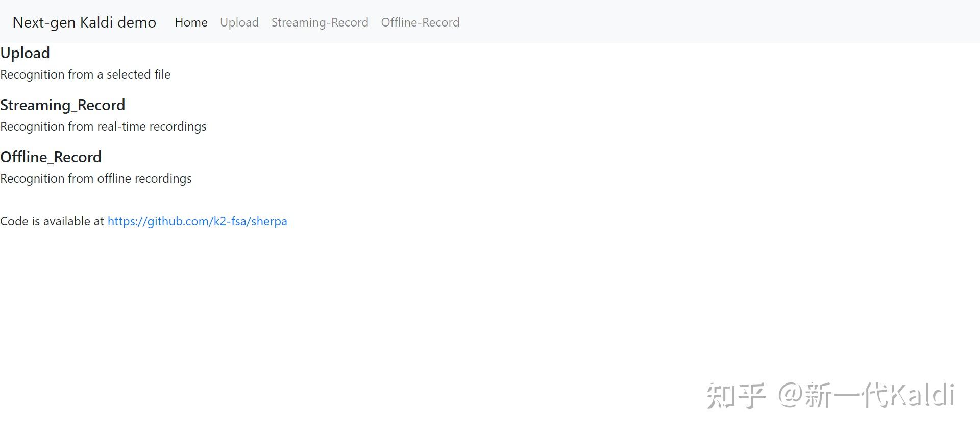Click 'sherpa' at the end of the URL
The image size is (980, 435).
269,221
